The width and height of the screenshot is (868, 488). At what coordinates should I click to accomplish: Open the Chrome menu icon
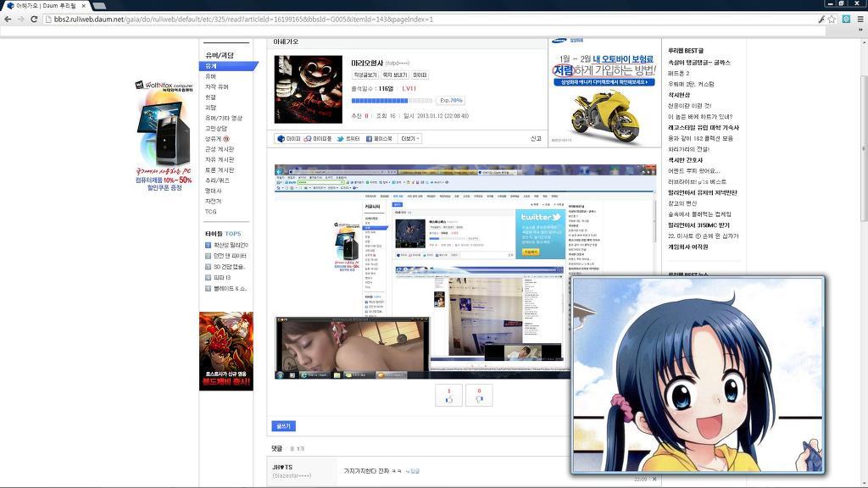tap(860, 19)
